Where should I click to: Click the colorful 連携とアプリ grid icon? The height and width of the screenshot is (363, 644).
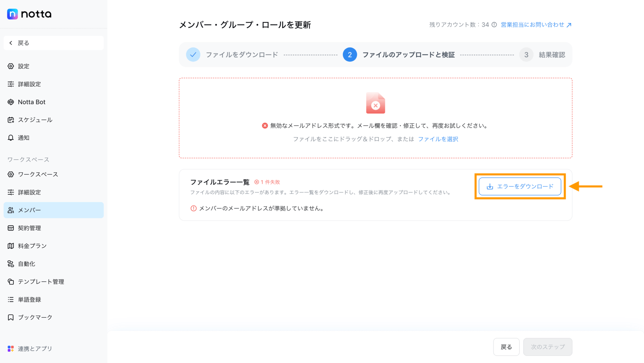pyautogui.click(x=11, y=348)
